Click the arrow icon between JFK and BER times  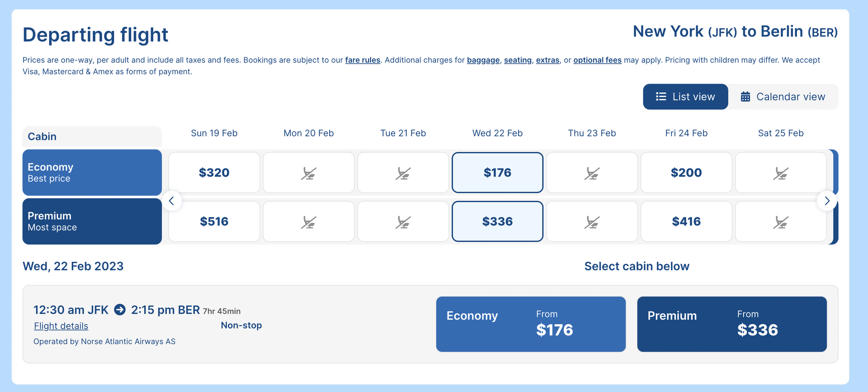click(119, 310)
